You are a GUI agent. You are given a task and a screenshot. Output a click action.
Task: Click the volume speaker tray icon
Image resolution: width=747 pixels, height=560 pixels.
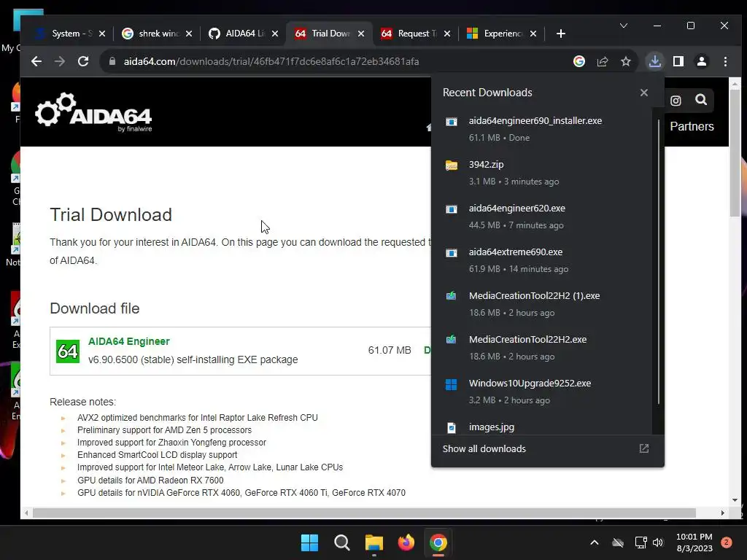click(x=659, y=542)
